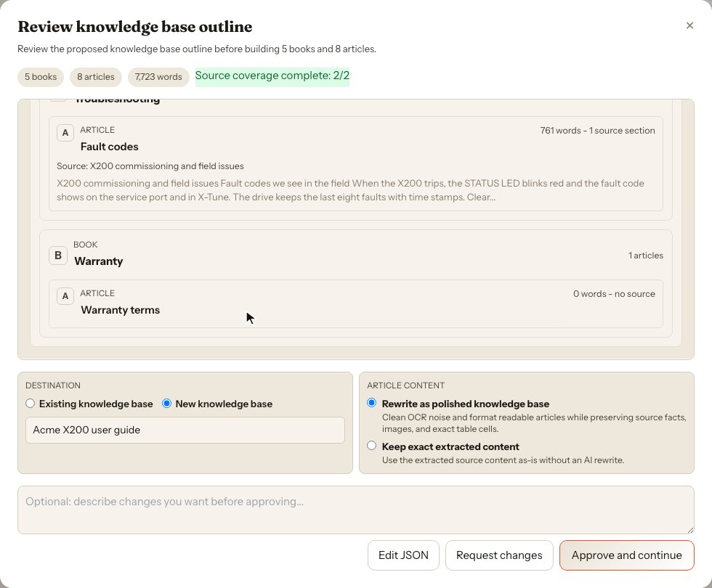The width and height of the screenshot is (712, 588).
Task: Close the Review knowledge base outline dialog
Action: click(x=689, y=26)
